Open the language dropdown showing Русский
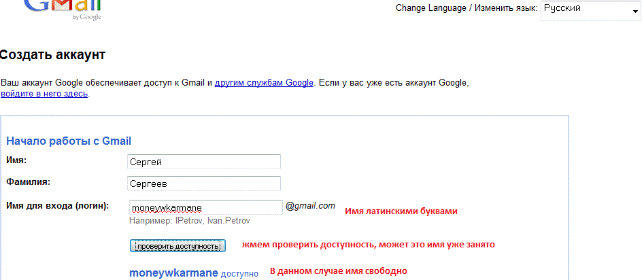This screenshot has width=644, height=280. coord(590,11)
